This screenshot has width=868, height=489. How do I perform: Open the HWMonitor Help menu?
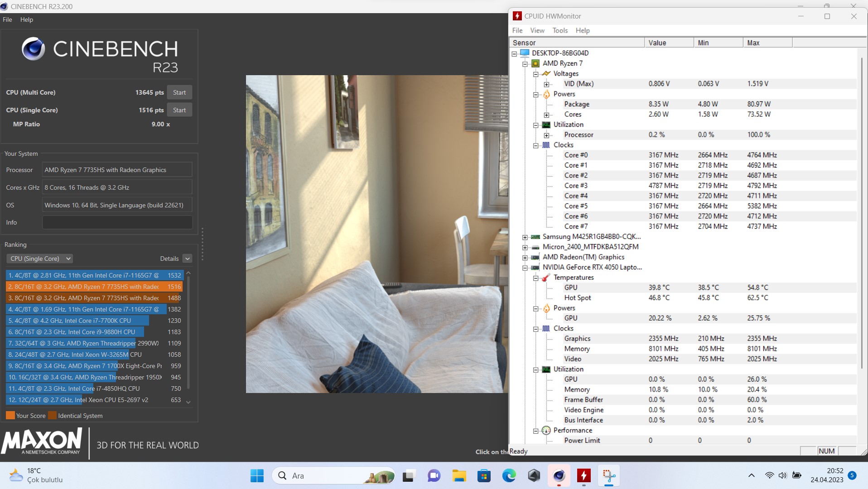(x=583, y=30)
